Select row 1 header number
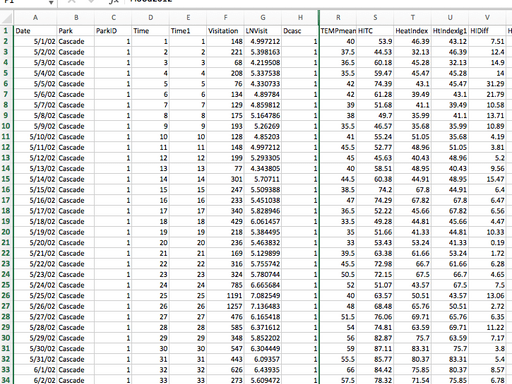This screenshot has width=512, height=384. pyautogui.click(x=6, y=31)
